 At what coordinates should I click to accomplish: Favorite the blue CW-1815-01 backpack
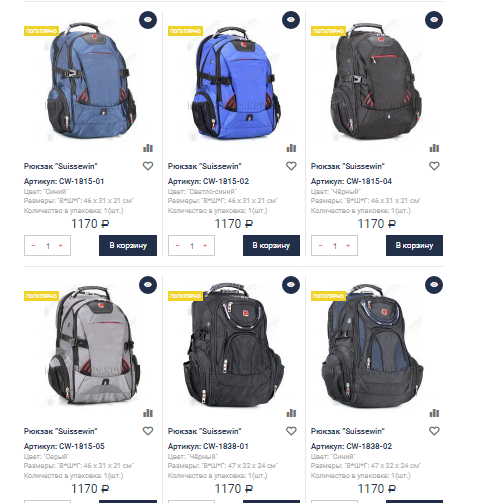coord(148,166)
